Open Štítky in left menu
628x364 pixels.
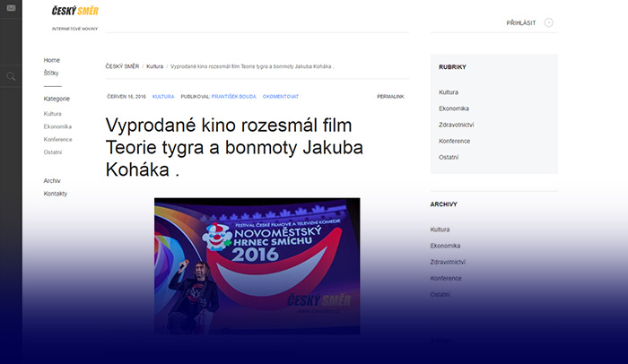click(51, 73)
